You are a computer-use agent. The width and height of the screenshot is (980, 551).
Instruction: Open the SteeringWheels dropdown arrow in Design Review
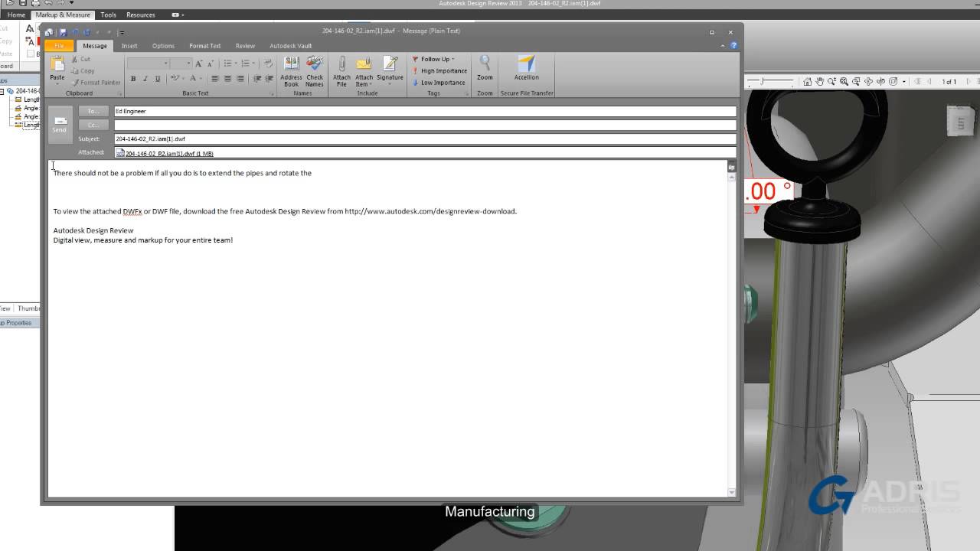tap(904, 81)
